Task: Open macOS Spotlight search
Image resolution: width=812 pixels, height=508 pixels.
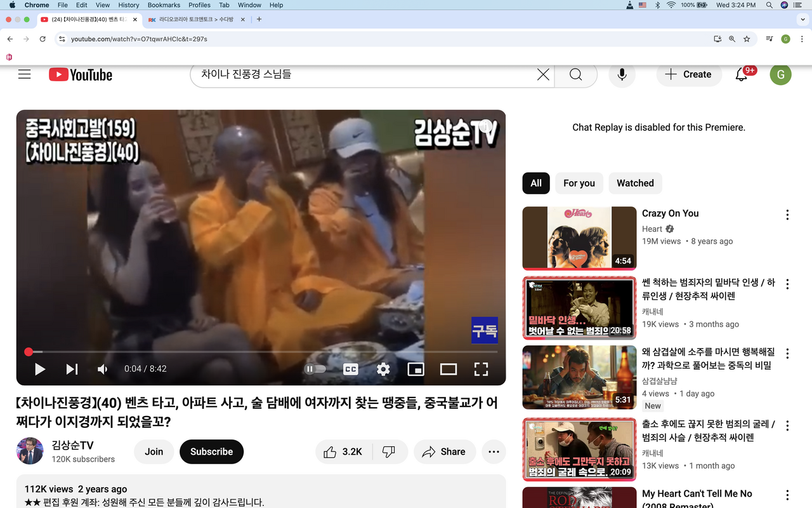Action: click(769, 5)
